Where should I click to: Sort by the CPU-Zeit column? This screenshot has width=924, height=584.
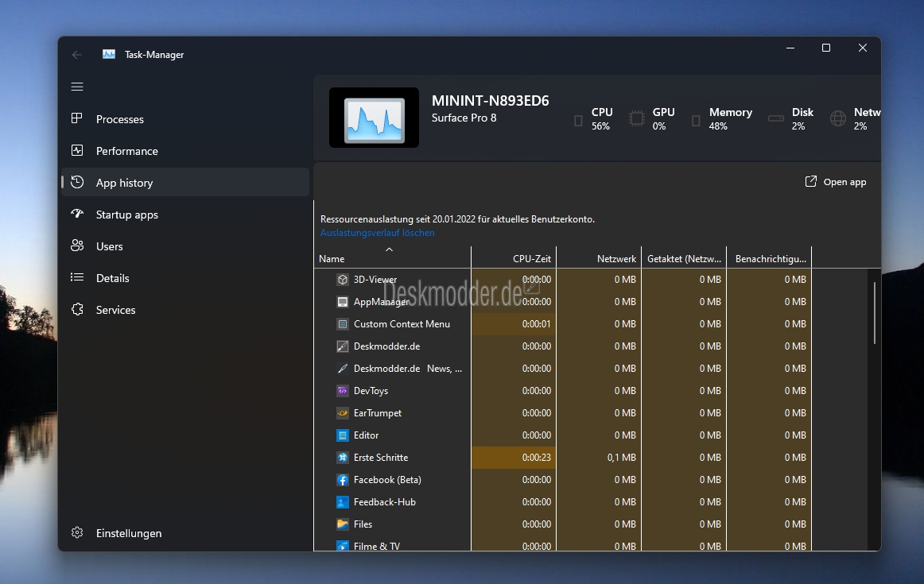coord(513,258)
